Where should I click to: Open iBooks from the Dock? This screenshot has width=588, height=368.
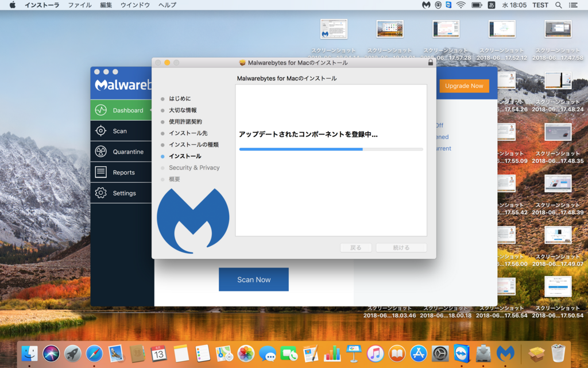coord(397,354)
